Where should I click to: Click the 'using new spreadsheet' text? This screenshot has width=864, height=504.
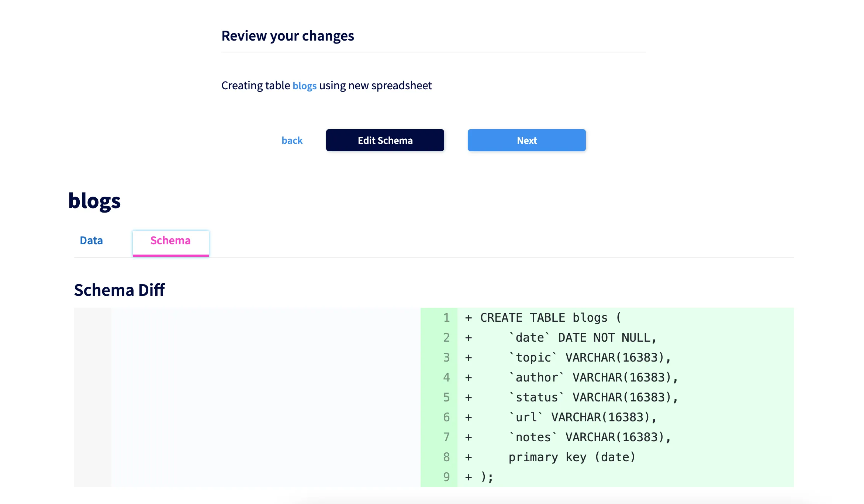375,86
